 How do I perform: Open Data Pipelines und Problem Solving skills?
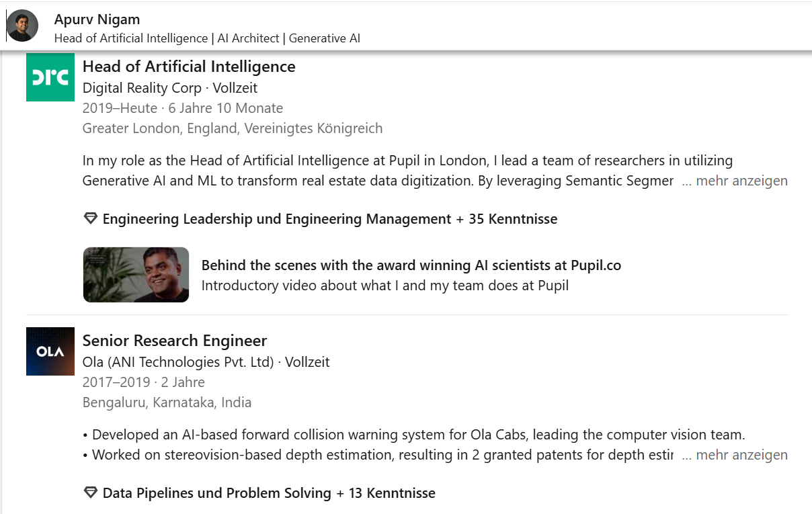[269, 493]
